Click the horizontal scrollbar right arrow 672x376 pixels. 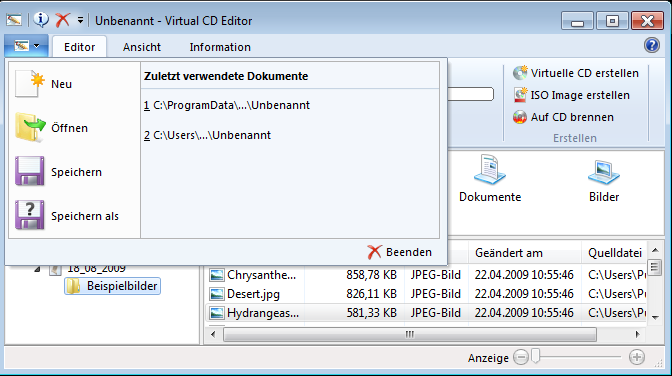[x=638, y=334]
